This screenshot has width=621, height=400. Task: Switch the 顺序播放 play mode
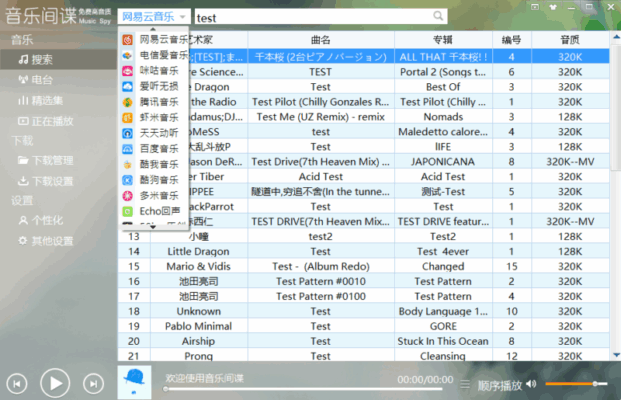click(500, 385)
